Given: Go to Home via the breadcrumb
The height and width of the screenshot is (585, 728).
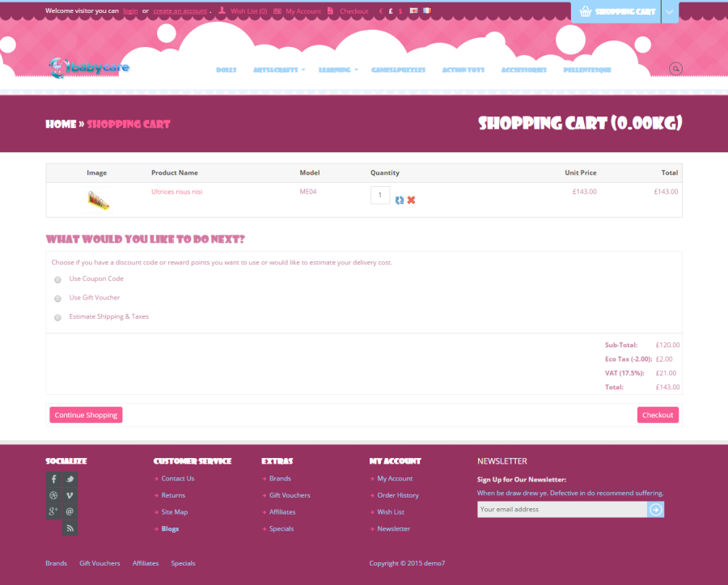Looking at the screenshot, I should click(x=61, y=124).
